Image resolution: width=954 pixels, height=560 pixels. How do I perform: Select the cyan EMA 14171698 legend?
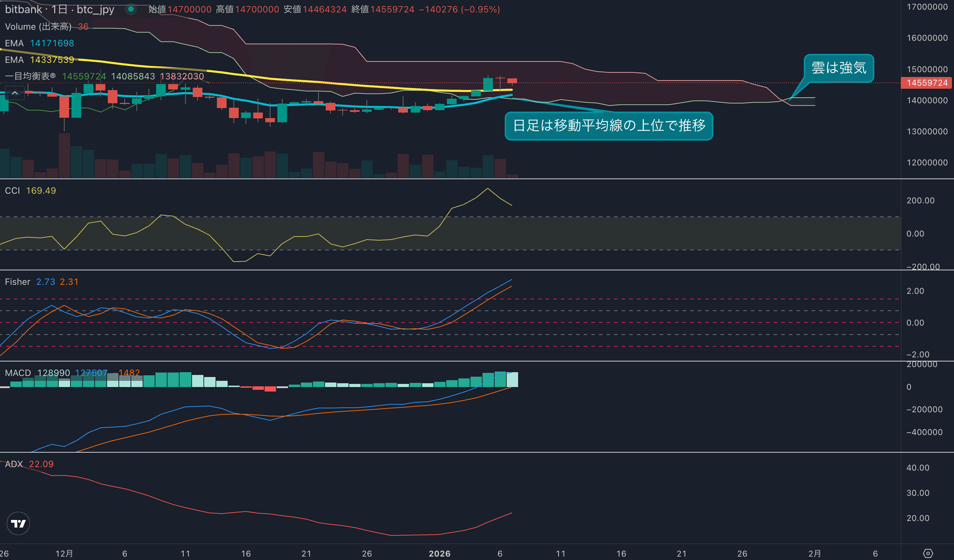click(39, 43)
